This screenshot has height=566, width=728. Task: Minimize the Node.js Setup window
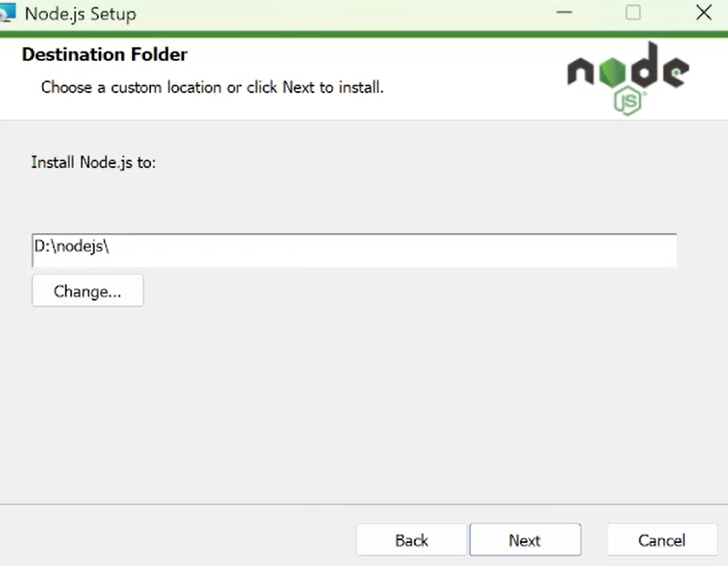[564, 12]
